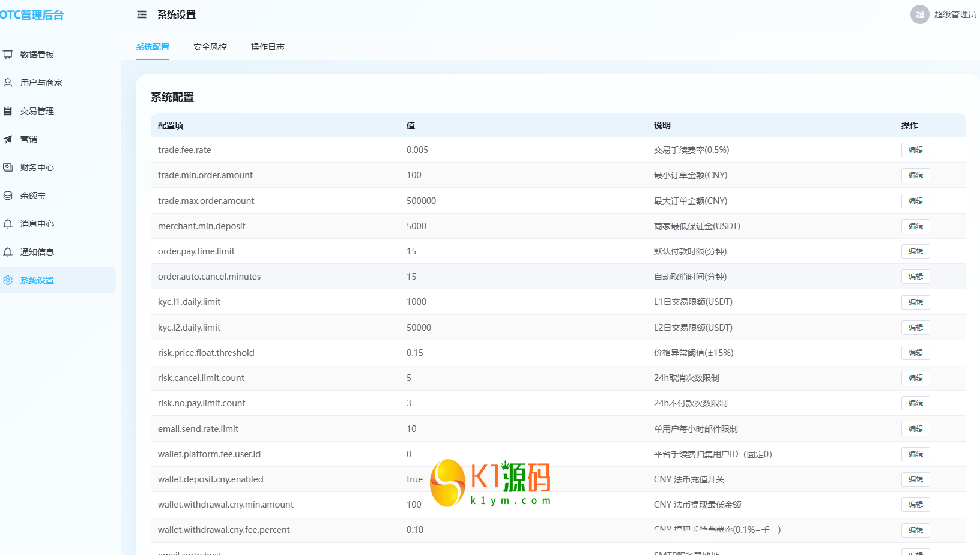Click the 交易管理 clipboard icon
The image size is (980, 555).
(x=8, y=111)
